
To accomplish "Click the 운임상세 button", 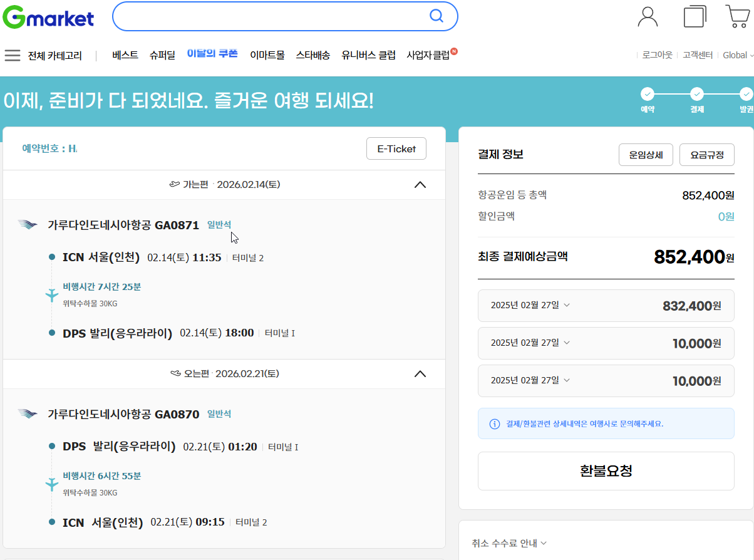I will click(646, 154).
